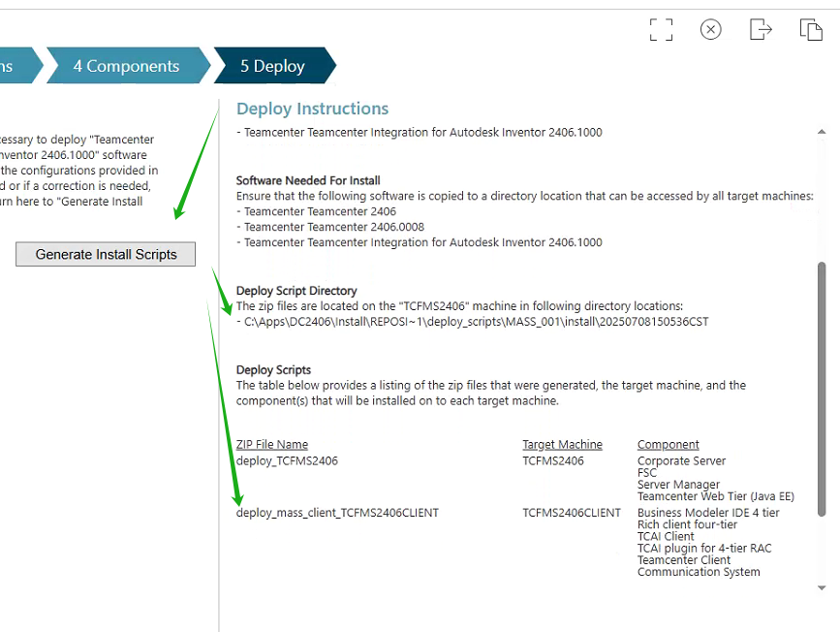
Task: Click TCAI plugin for 4-tier RAC entry
Action: [x=704, y=549]
